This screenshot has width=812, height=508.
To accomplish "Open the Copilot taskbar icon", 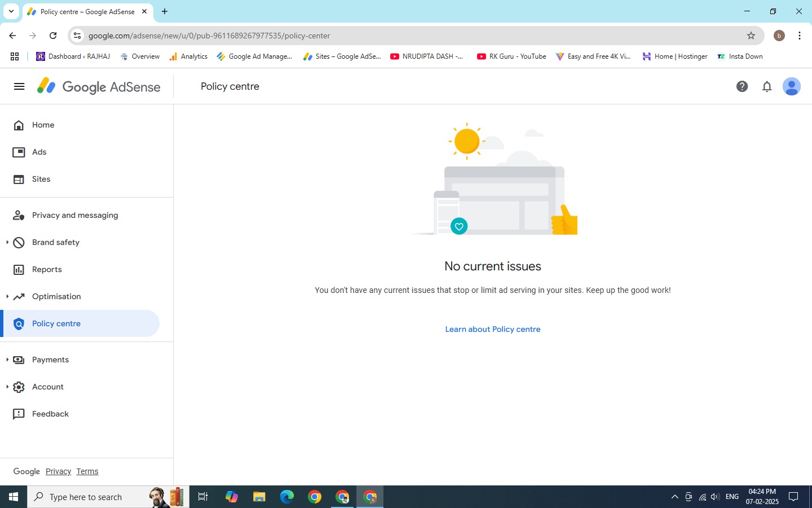I will pos(231,497).
